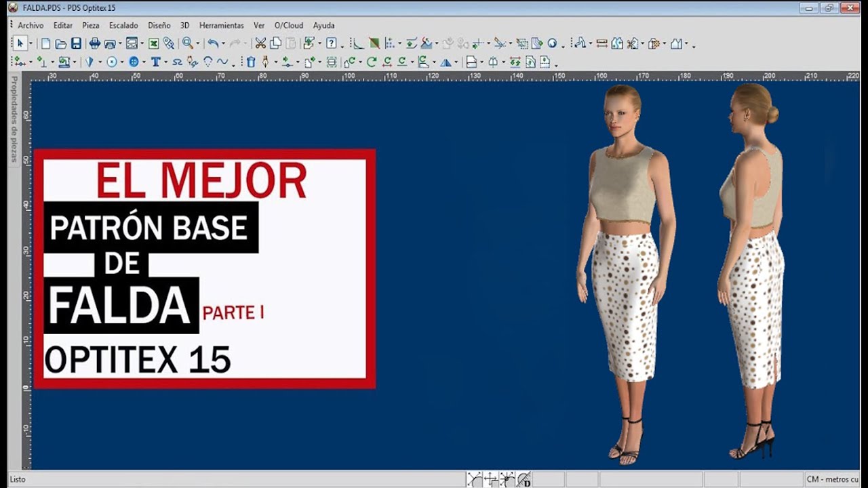
Task: Open the Pieza menu
Action: pos(91,25)
